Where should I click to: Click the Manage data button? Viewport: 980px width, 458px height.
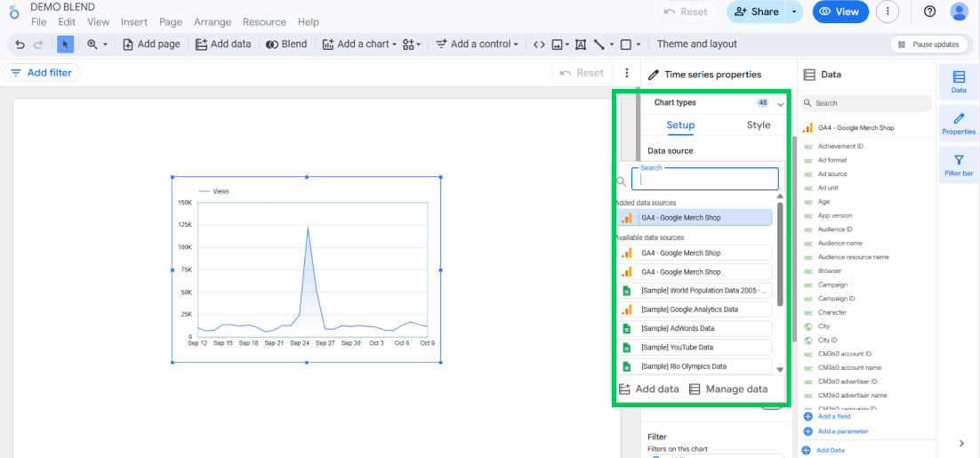click(x=728, y=389)
